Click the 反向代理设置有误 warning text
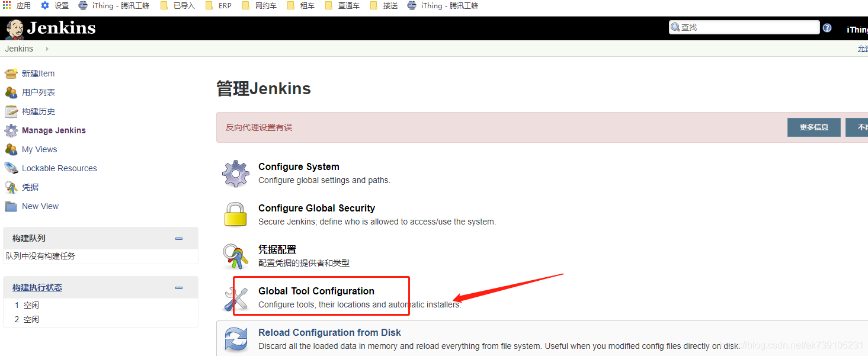Image resolution: width=868 pixels, height=356 pixels. pyautogui.click(x=259, y=127)
